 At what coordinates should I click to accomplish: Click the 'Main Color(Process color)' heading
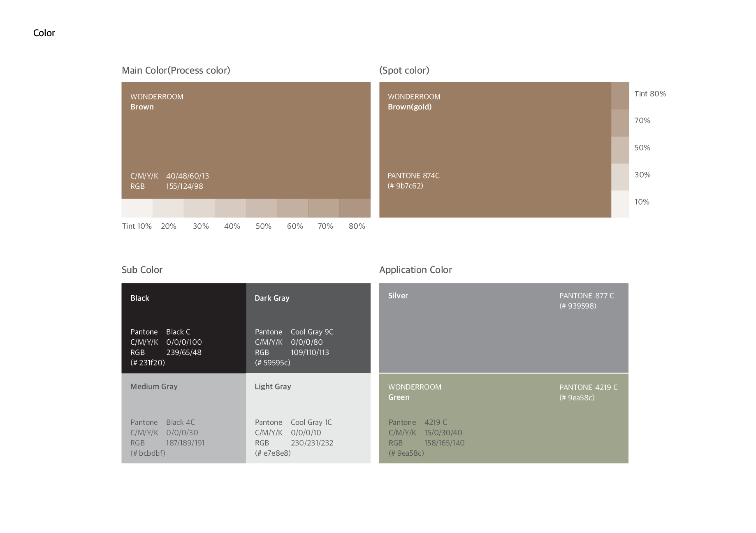[x=176, y=70]
